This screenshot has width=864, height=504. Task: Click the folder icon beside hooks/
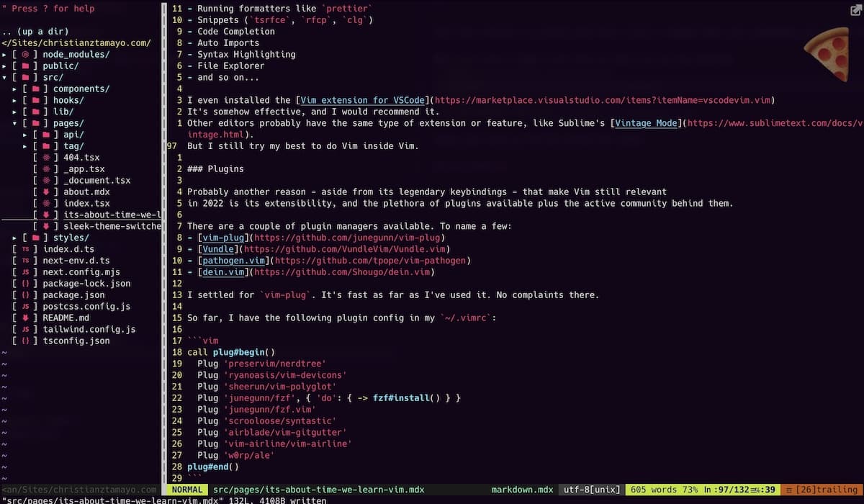36,100
